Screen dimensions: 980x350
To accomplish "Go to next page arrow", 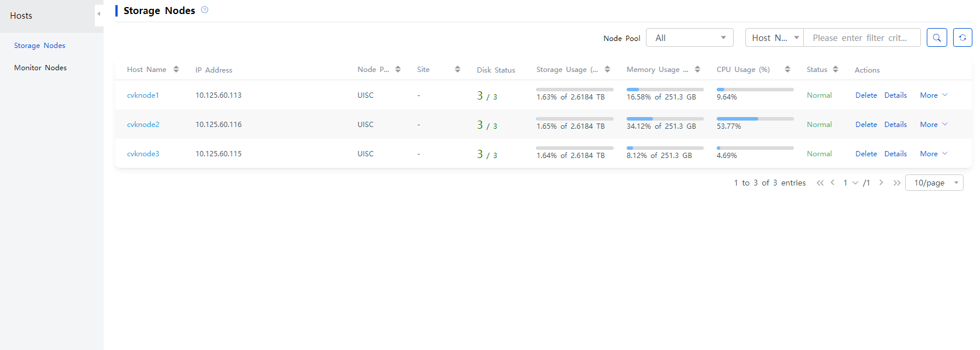I will [x=881, y=183].
